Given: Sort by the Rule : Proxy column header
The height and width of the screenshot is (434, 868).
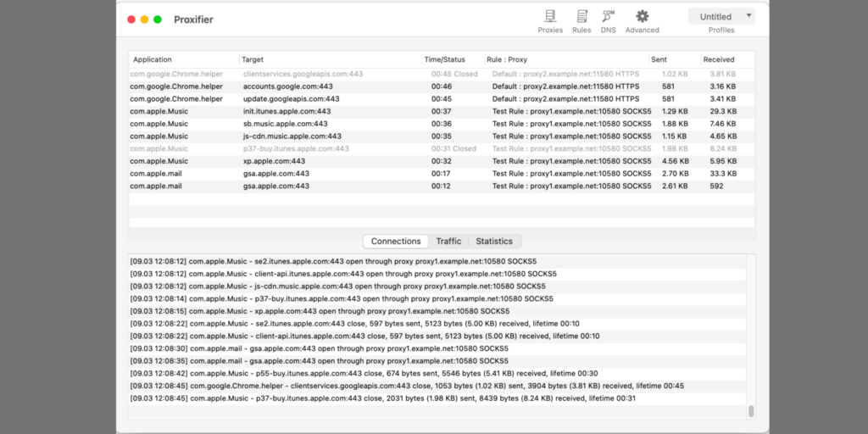Looking at the screenshot, I should (x=566, y=59).
